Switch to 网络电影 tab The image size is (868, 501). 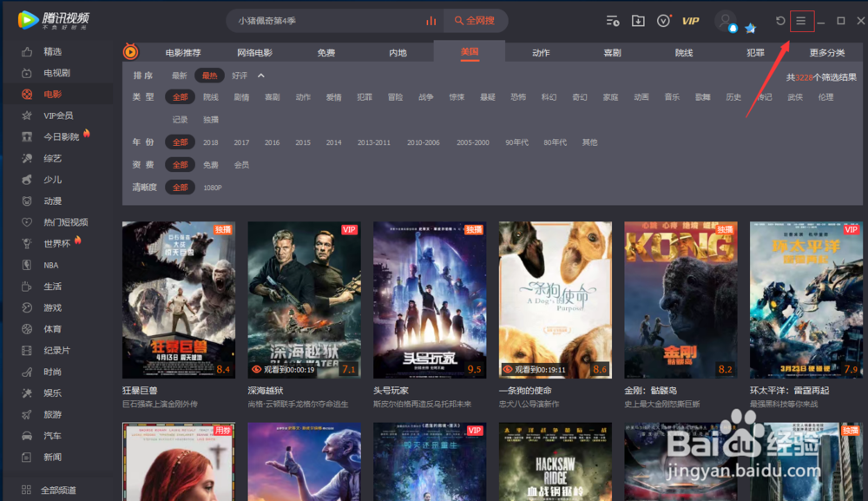pos(254,53)
